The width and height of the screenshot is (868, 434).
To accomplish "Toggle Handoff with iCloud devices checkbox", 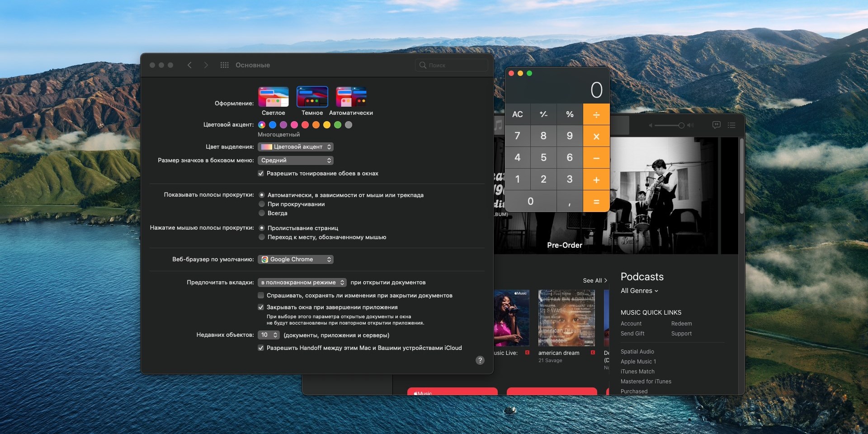I will 261,348.
